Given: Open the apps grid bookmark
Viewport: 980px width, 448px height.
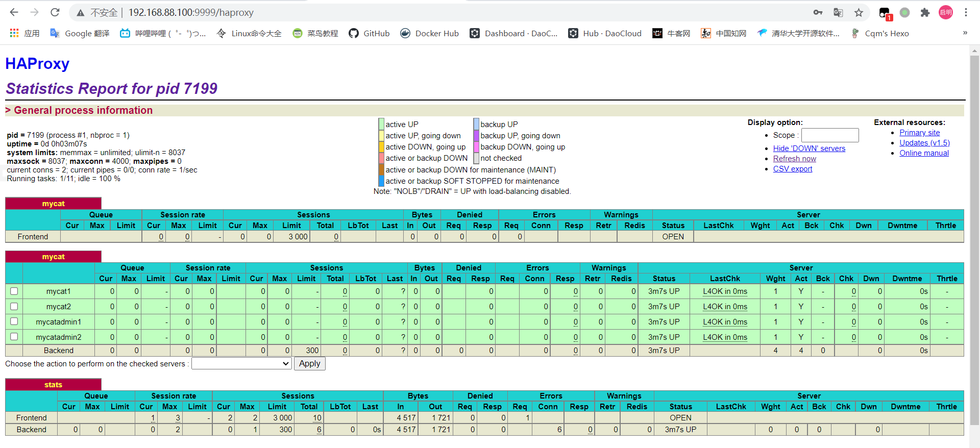Looking at the screenshot, I should pyautogui.click(x=24, y=33).
